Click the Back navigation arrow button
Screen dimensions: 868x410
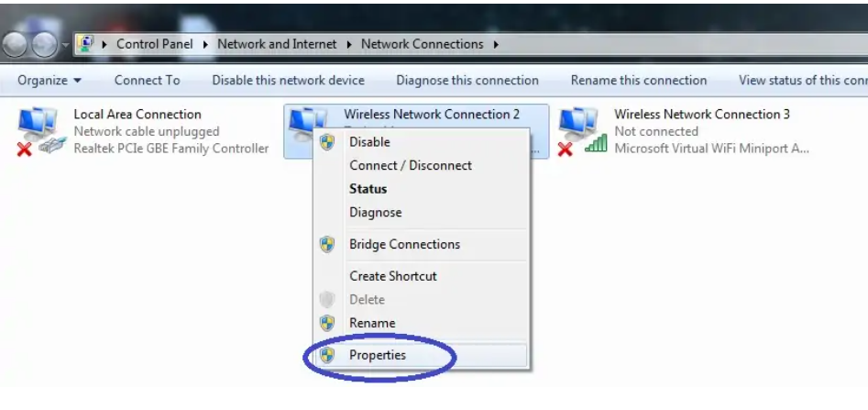point(15,44)
